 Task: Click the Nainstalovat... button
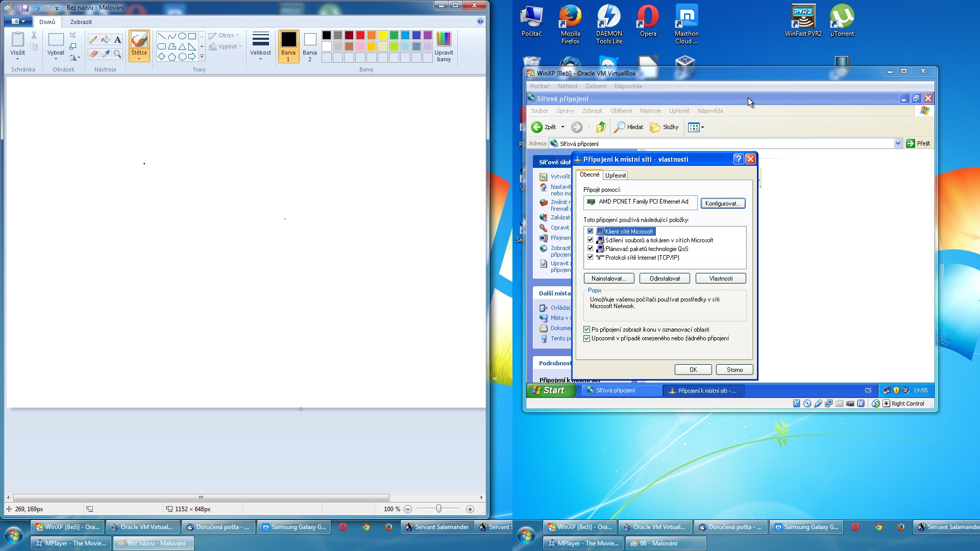pyautogui.click(x=608, y=279)
